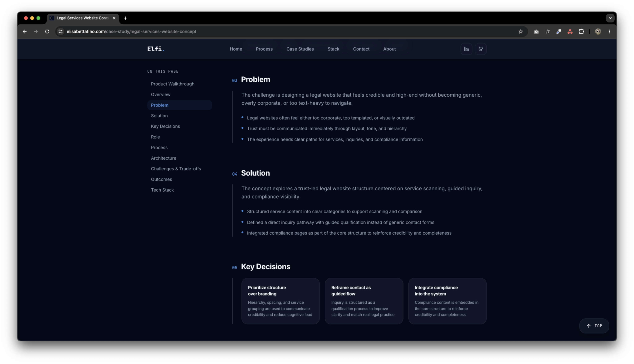
Task: Click the TOP back-to-top button
Action: click(594, 326)
